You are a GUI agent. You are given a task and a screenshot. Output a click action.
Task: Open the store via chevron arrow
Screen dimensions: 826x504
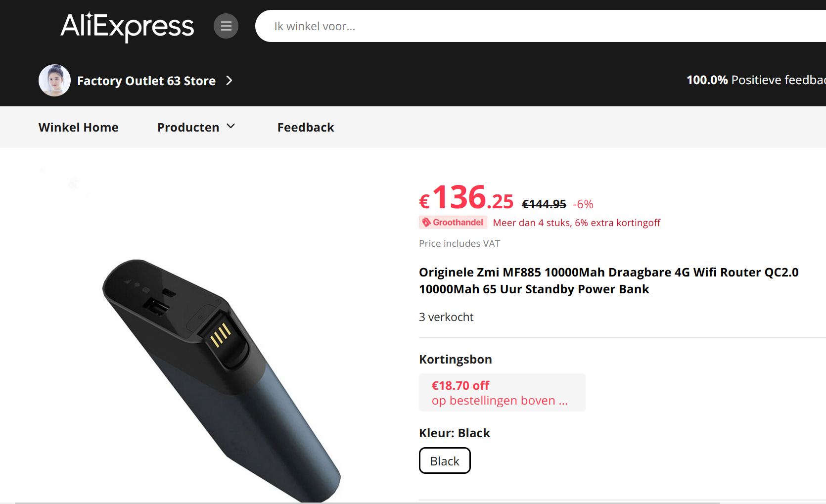(x=229, y=80)
